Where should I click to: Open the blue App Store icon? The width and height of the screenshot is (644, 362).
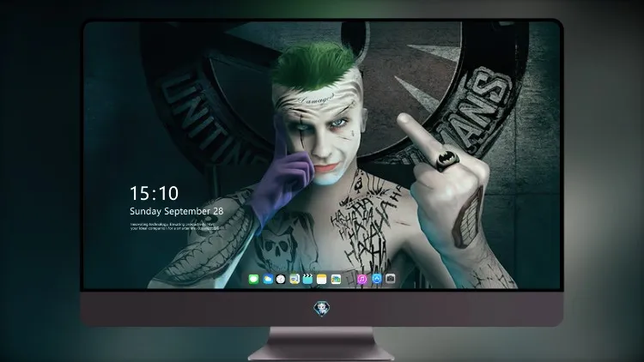[377, 279]
